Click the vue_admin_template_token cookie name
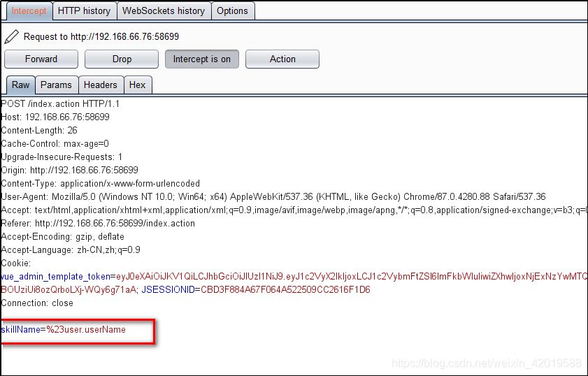588x376 pixels. click(x=56, y=277)
